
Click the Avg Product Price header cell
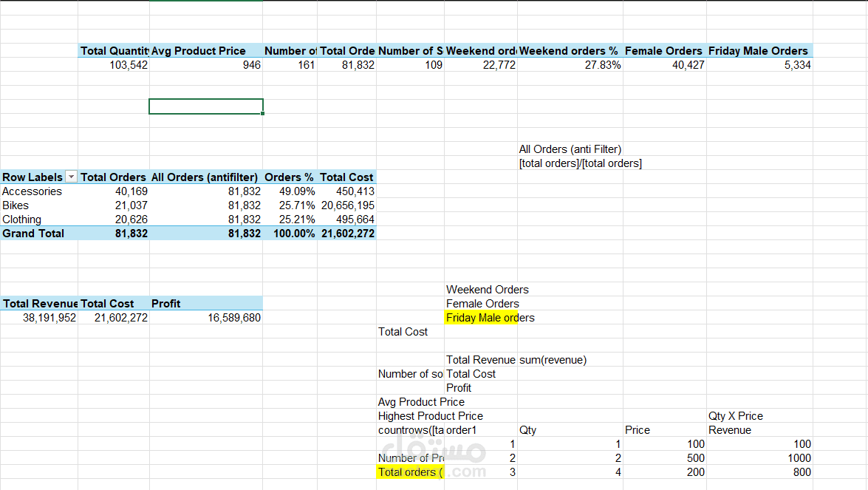click(206, 50)
